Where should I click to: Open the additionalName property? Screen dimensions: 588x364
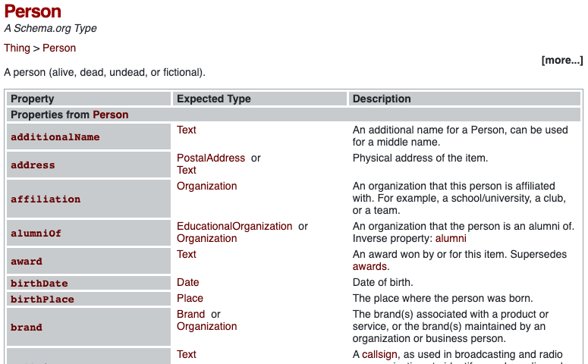click(x=55, y=137)
